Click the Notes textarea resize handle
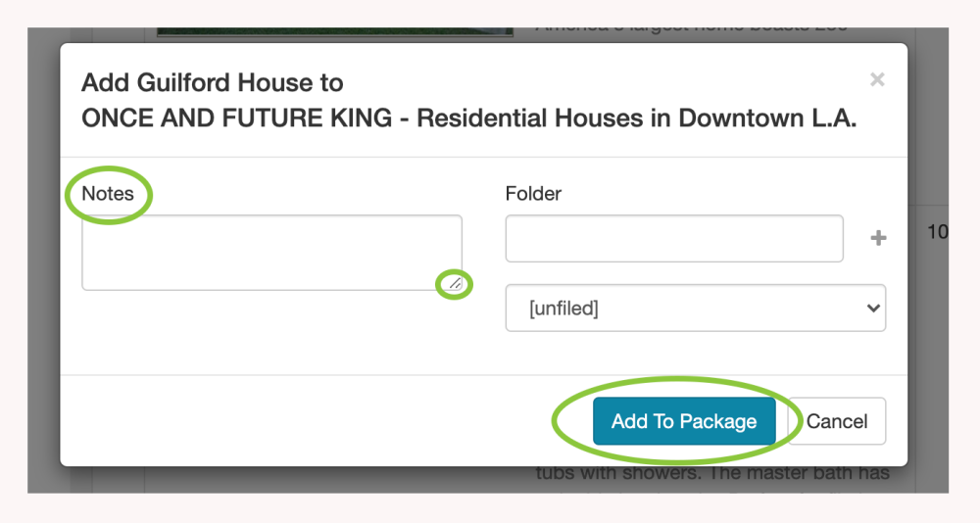 pyautogui.click(x=455, y=284)
